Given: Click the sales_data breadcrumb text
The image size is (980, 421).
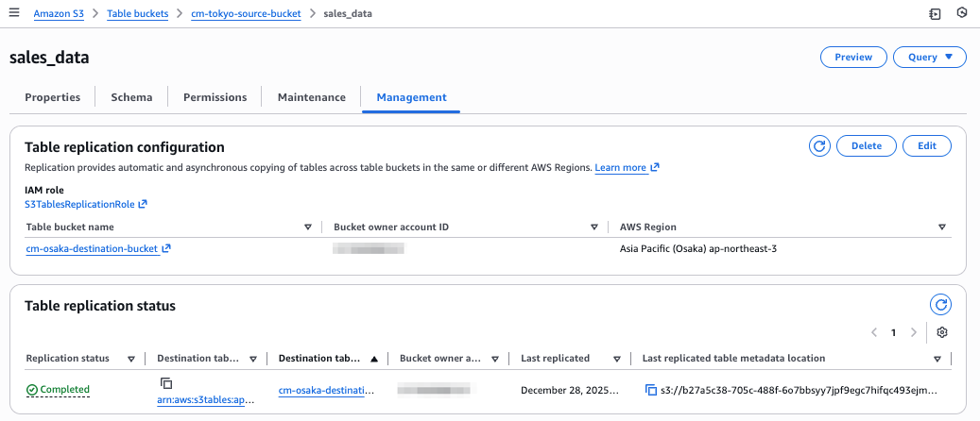Looking at the screenshot, I should point(348,13).
